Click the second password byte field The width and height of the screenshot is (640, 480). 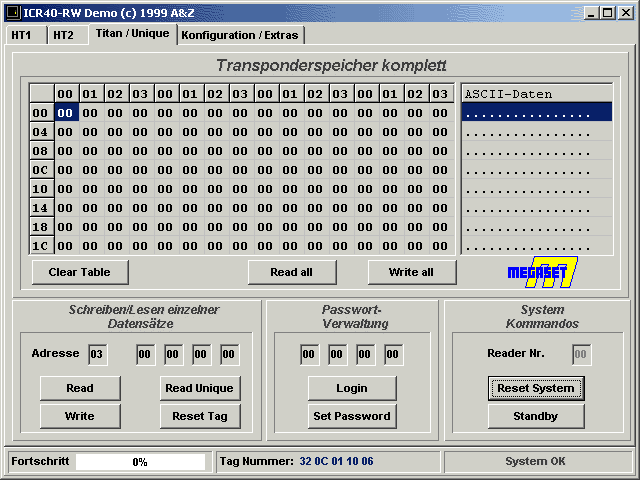coord(338,354)
